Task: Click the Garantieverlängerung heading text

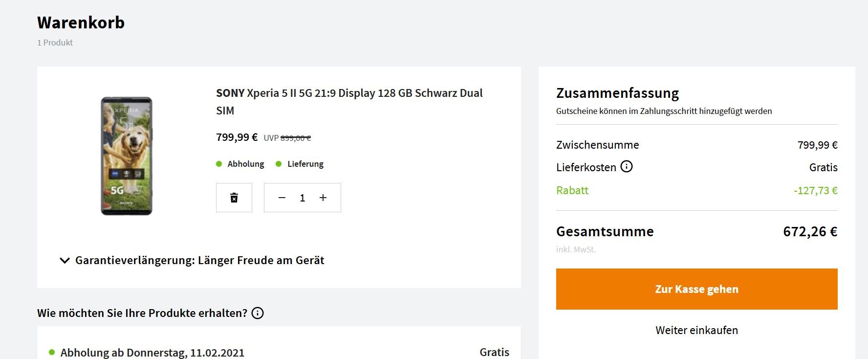Action: pyautogui.click(x=199, y=260)
